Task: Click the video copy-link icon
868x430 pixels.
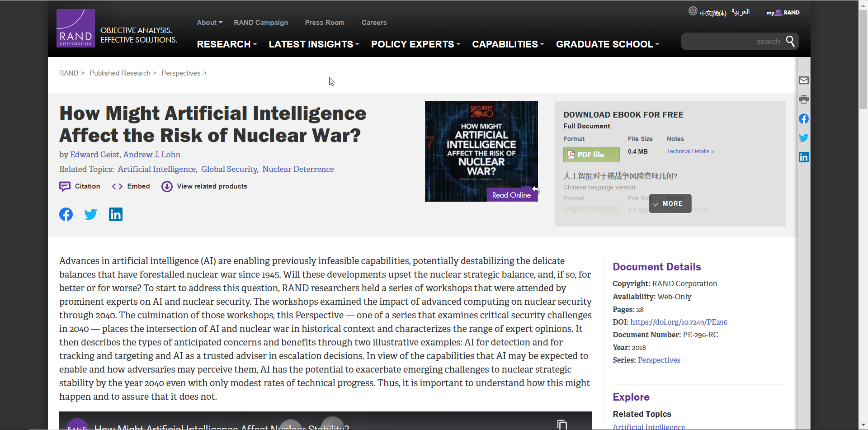Action: click(562, 425)
